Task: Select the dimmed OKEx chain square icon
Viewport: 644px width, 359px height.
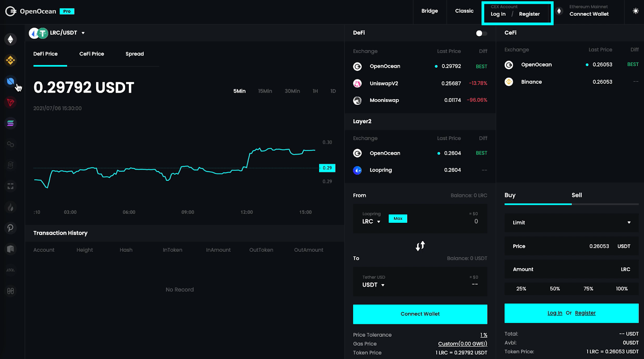Action: (x=10, y=186)
